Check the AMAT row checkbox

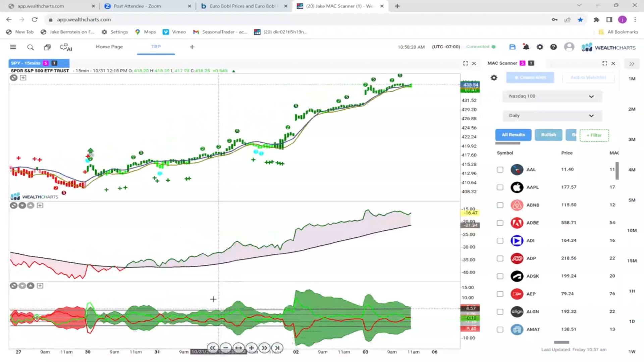500,329
